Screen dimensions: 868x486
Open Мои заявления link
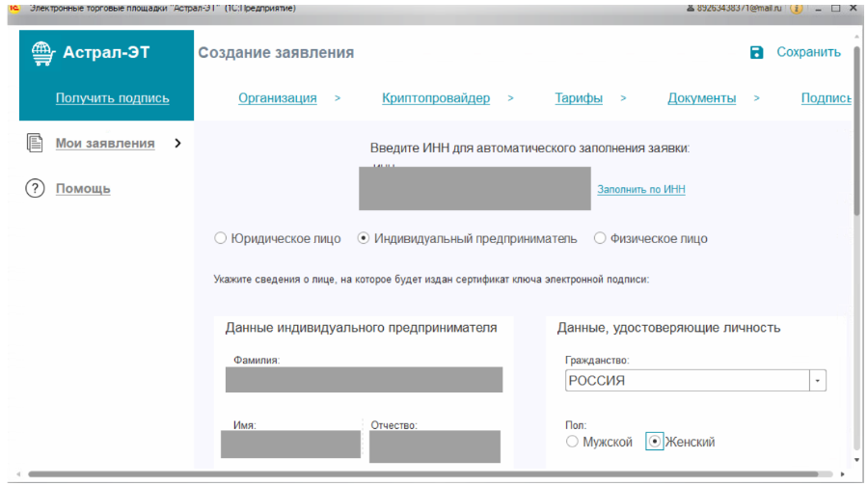point(105,144)
